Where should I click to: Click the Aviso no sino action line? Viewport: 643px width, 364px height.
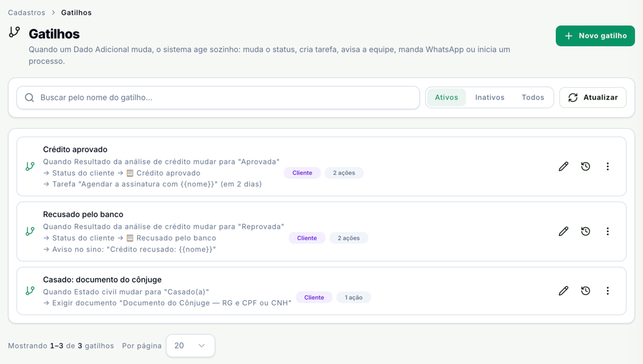(x=129, y=249)
